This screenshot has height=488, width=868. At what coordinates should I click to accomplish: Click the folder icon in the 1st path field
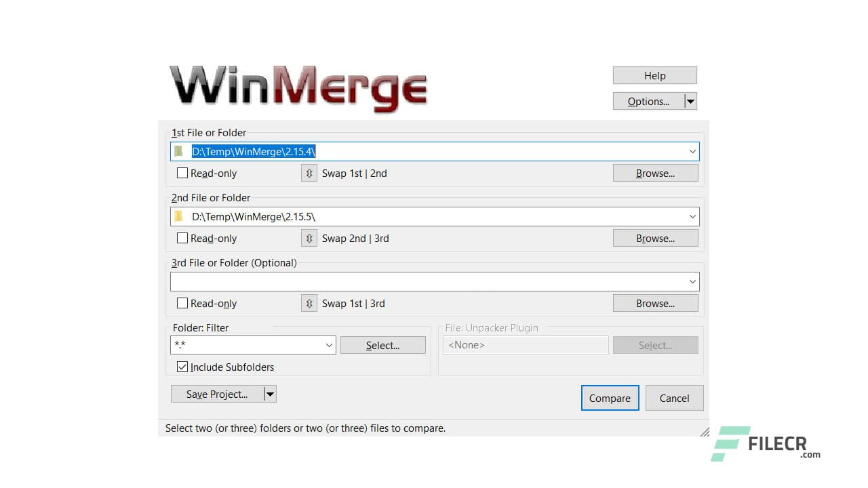[x=178, y=151]
